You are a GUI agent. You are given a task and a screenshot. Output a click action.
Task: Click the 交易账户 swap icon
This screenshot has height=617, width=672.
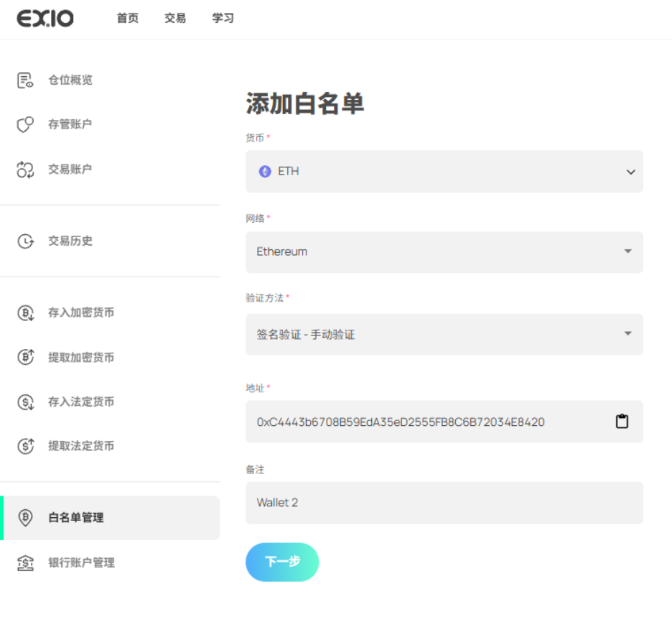tap(25, 170)
